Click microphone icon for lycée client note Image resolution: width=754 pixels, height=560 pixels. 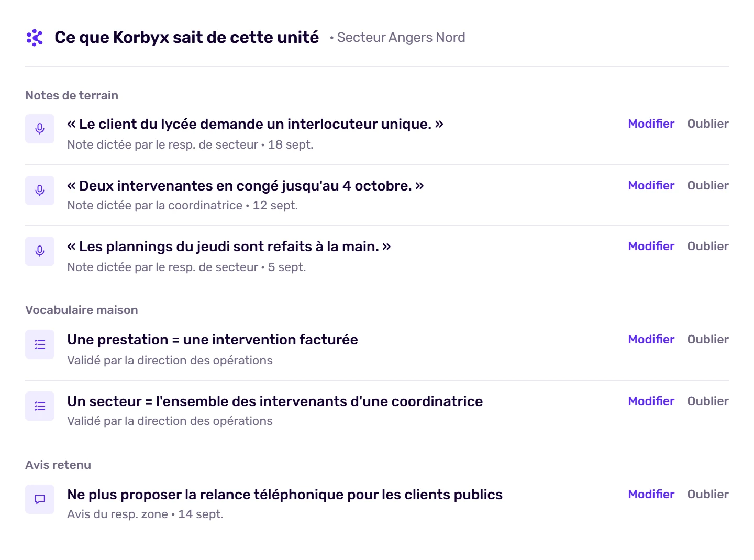[x=40, y=129]
